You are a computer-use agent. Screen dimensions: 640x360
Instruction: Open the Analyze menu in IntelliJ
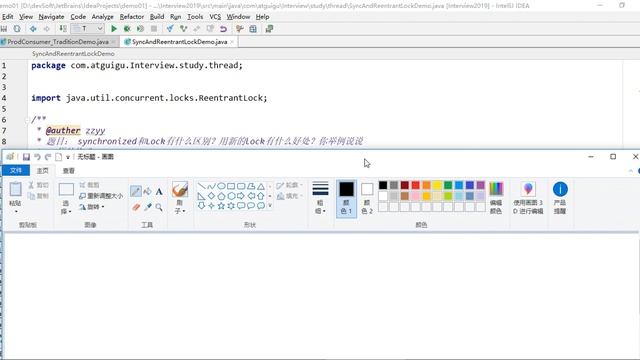click(102, 17)
